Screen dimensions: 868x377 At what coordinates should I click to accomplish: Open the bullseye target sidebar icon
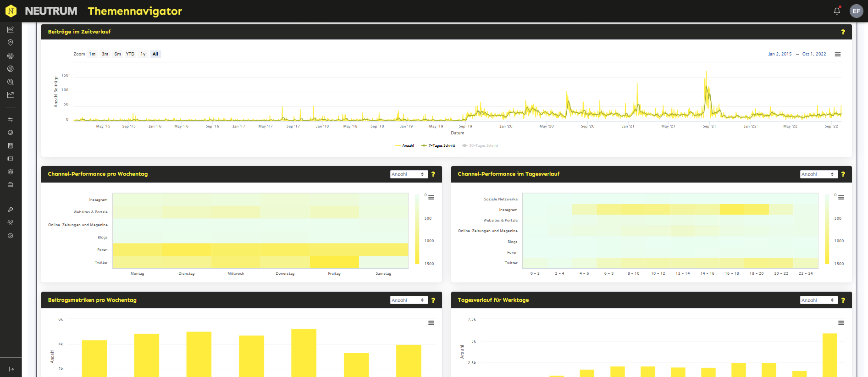pyautogui.click(x=11, y=172)
